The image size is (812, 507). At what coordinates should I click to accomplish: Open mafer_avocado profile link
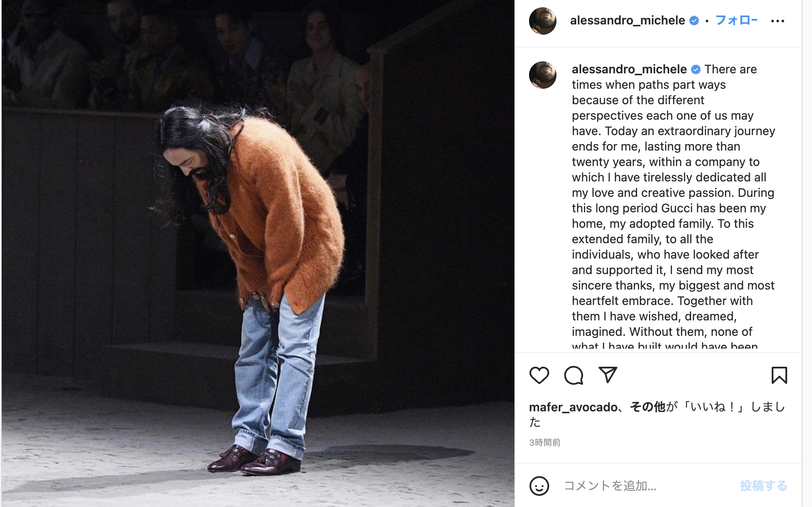pos(573,407)
